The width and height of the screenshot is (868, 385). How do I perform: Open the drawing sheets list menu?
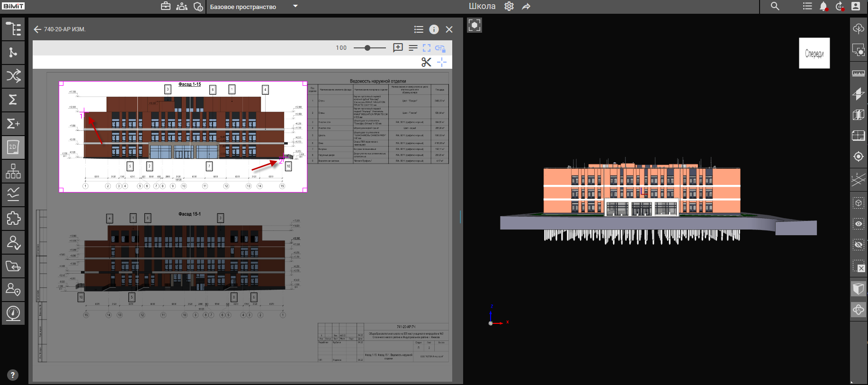coord(419,29)
